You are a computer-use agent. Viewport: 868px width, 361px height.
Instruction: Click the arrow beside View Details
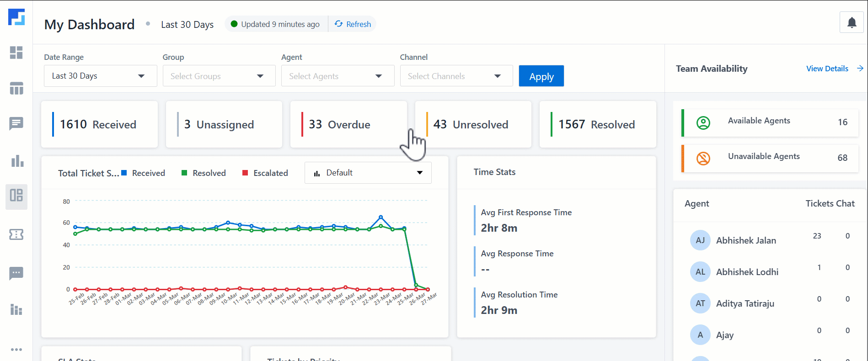coord(860,69)
